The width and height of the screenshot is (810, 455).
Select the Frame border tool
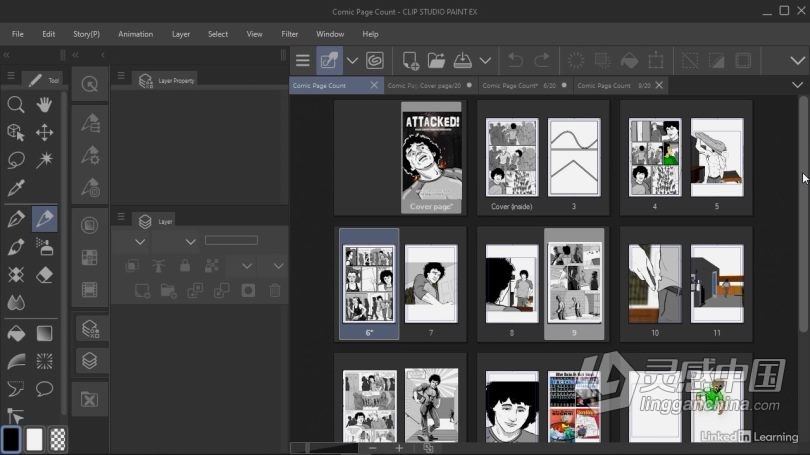click(15, 388)
